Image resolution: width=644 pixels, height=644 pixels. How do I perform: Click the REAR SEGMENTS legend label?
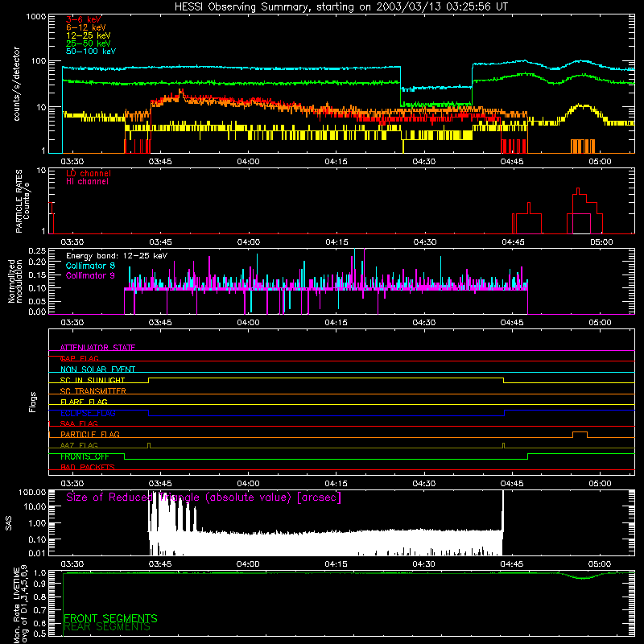pyautogui.click(x=108, y=627)
